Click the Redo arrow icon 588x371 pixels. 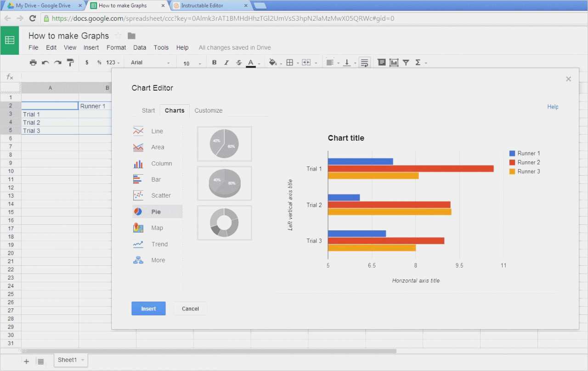tap(58, 63)
